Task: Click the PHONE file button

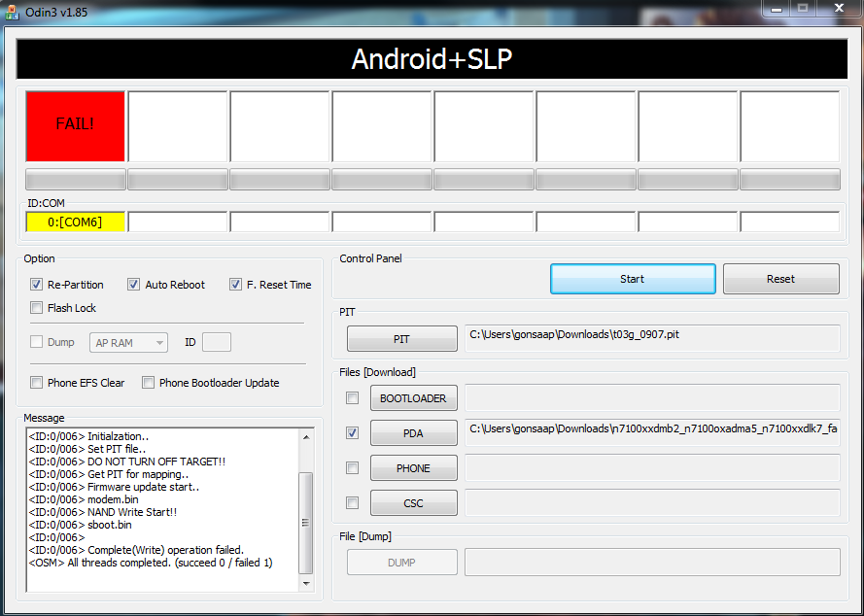Action: click(x=413, y=467)
